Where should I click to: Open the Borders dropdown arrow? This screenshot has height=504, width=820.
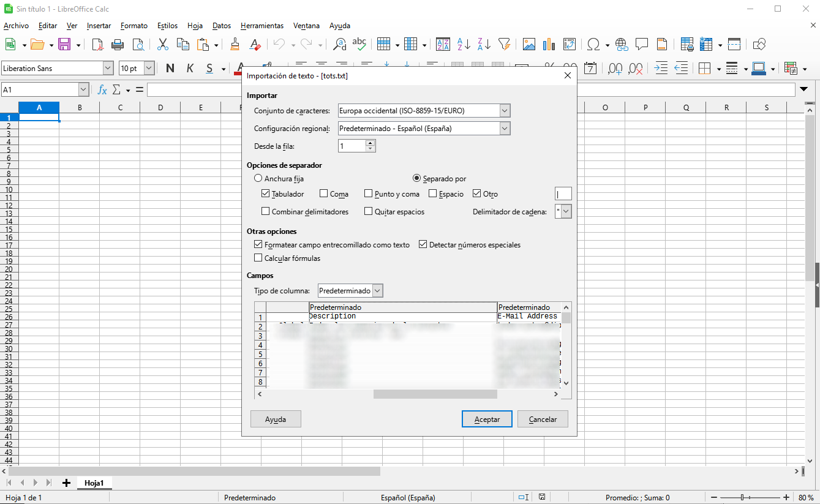click(x=718, y=69)
